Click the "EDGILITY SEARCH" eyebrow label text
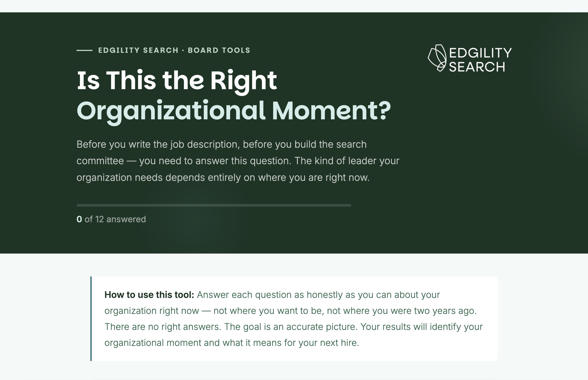 pyautogui.click(x=138, y=50)
